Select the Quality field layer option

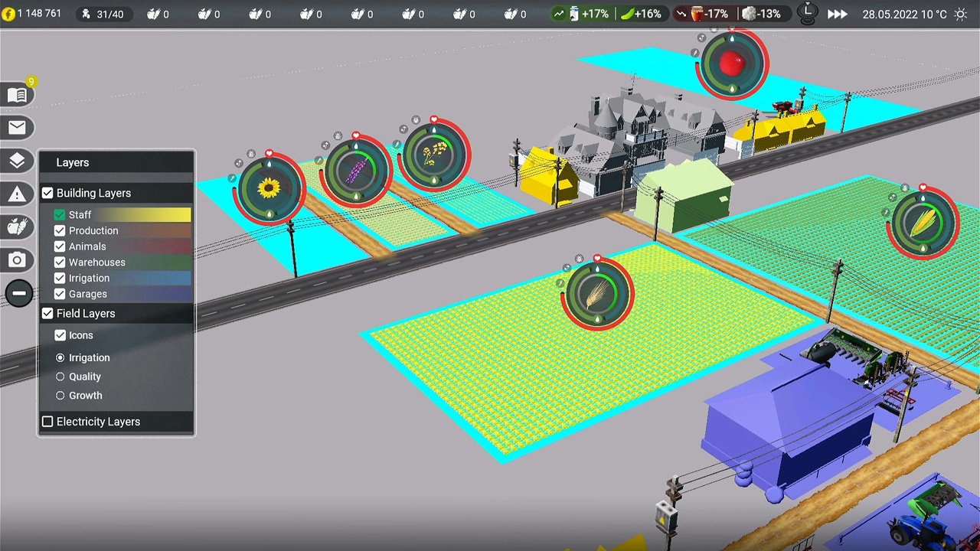click(60, 377)
